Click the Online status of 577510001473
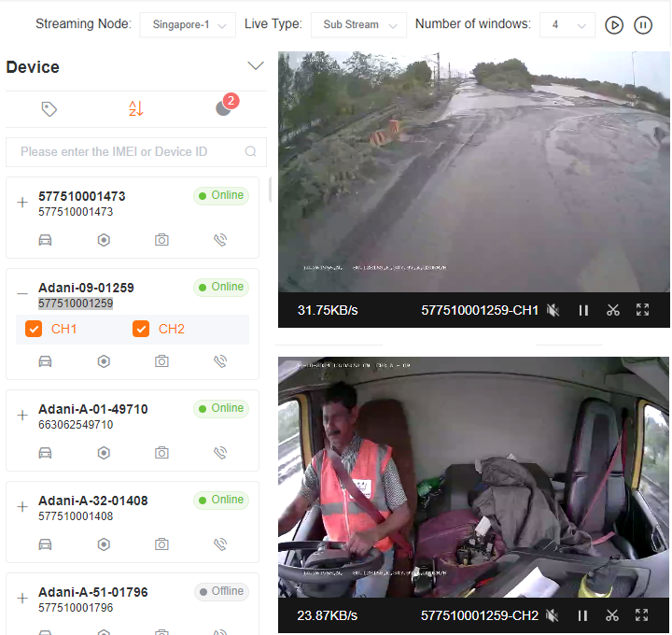Image resolution: width=672 pixels, height=635 pixels. 221,195
